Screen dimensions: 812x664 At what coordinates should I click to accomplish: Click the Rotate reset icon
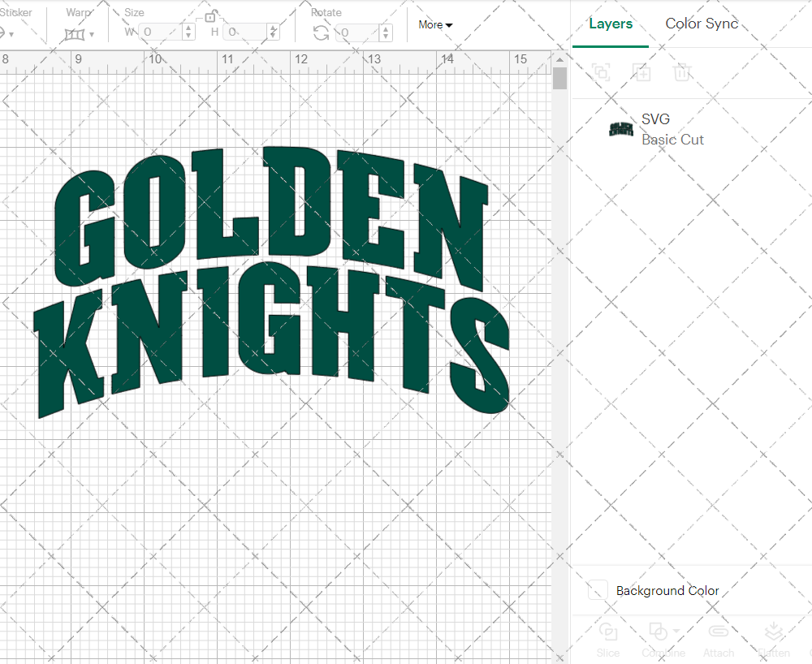point(321,32)
